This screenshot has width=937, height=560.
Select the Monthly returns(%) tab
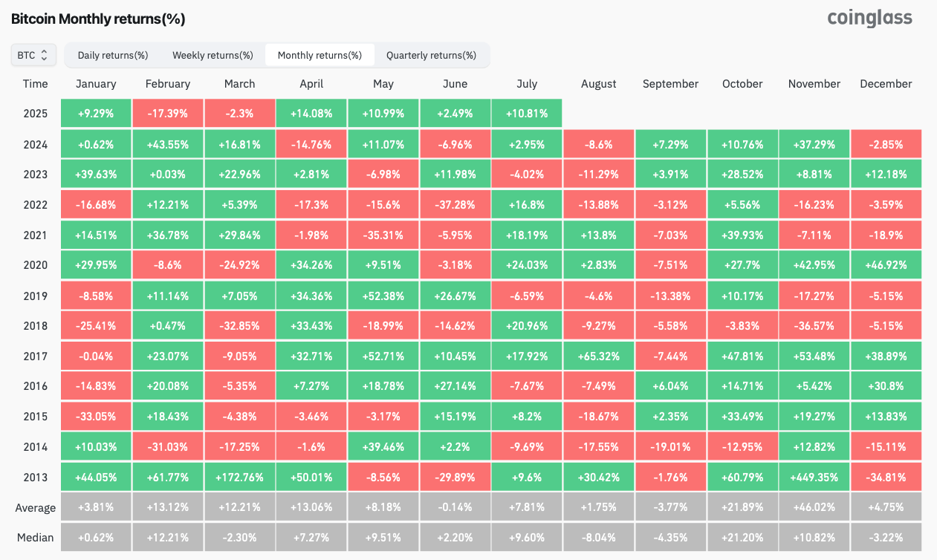[320, 55]
